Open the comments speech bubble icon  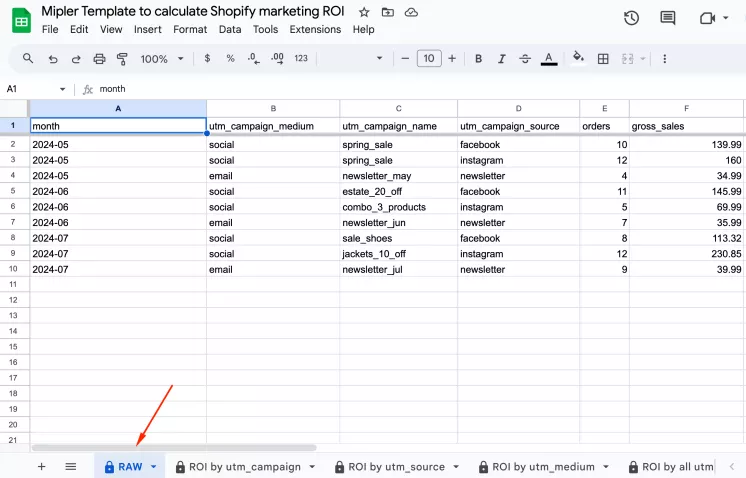668,18
